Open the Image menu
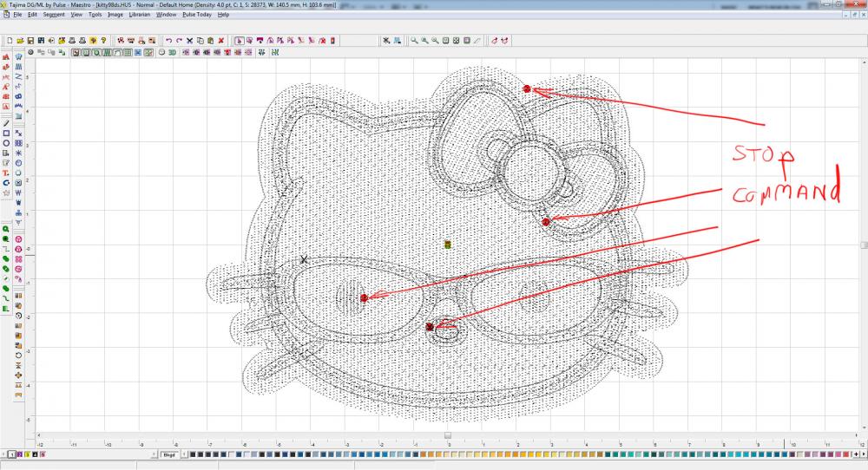The width and height of the screenshot is (868, 470). click(115, 15)
